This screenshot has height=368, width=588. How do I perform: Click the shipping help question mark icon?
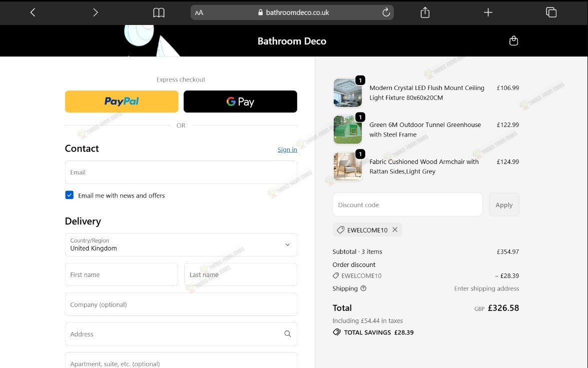tap(363, 288)
